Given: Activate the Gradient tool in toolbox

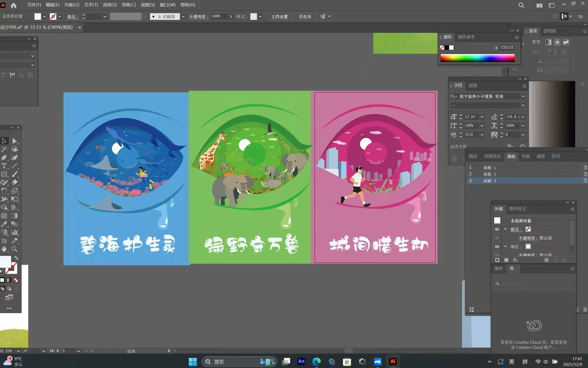Looking at the screenshot, I should pyautogui.click(x=14, y=216).
